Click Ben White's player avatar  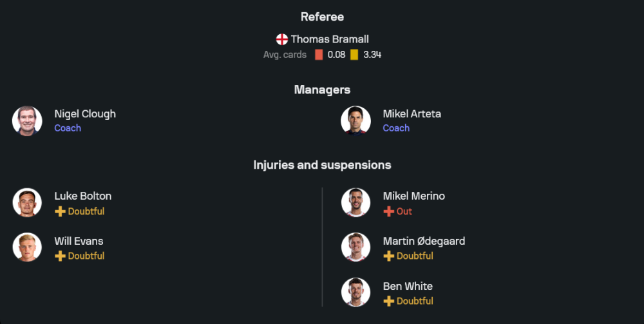355,292
